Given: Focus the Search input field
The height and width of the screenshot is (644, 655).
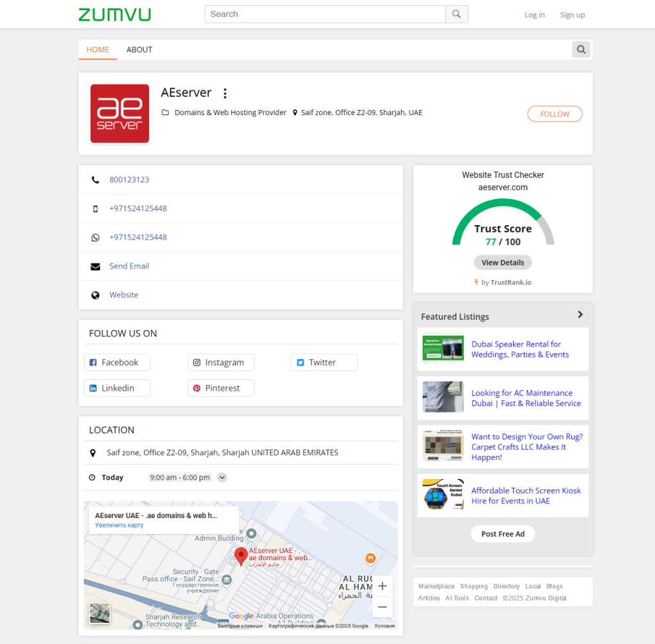Looking at the screenshot, I should (325, 14).
